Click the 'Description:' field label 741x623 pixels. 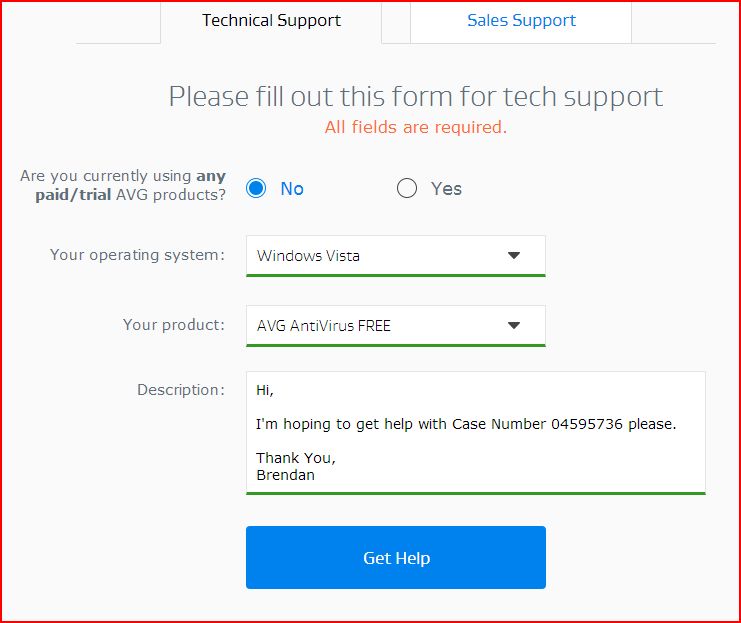[181, 390]
